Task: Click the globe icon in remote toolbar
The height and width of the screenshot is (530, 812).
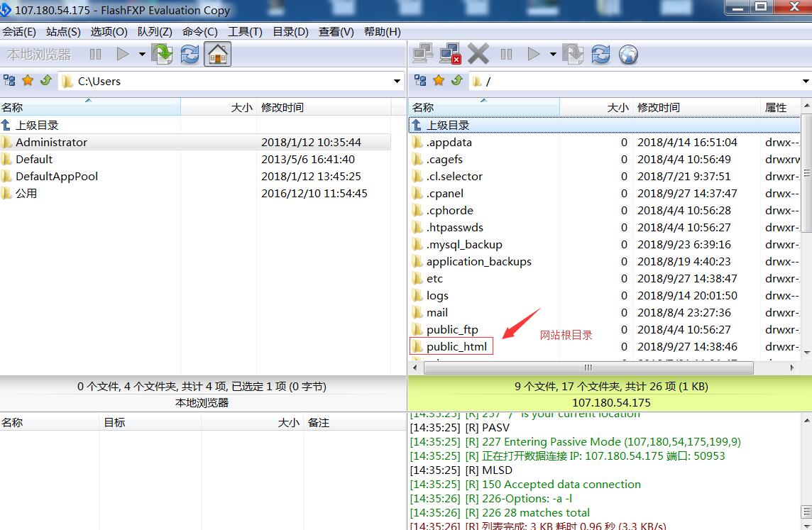Action: pos(628,55)
